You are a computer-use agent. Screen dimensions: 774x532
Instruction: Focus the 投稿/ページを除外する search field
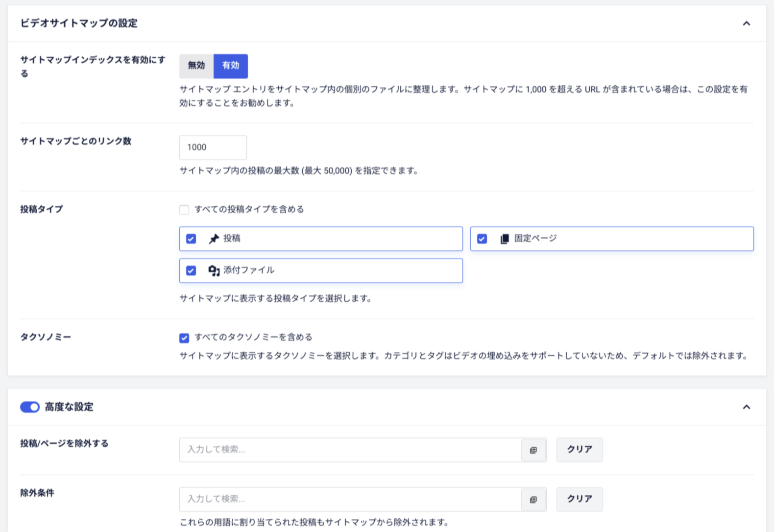[x=350, y=450]
